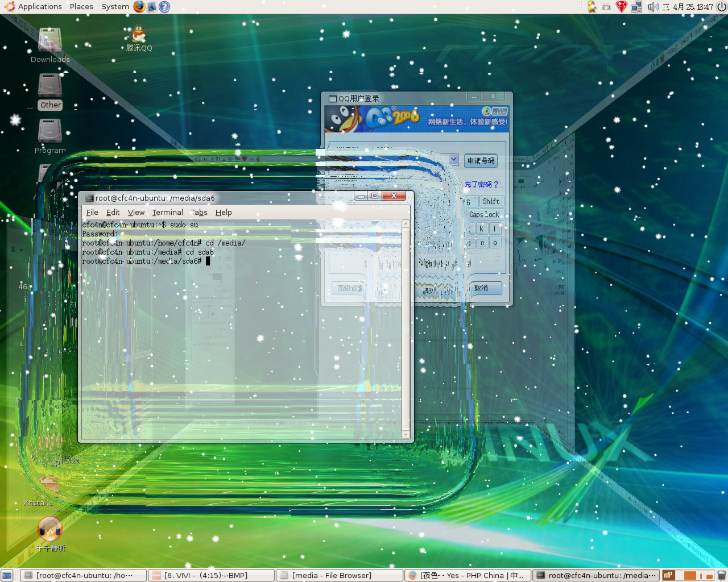Click the volume speaker tray icon
Screen dimensions: 728x582
pos(652,7)
